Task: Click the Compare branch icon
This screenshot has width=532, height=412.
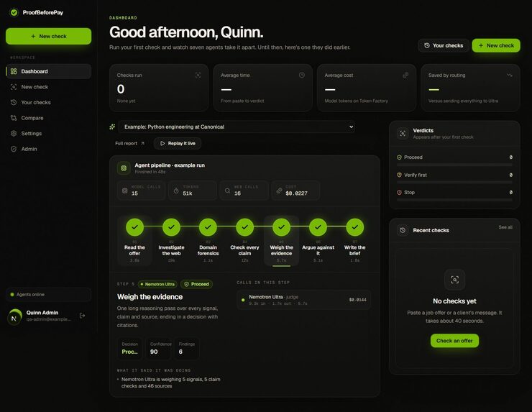Action: tap(14, 118)
